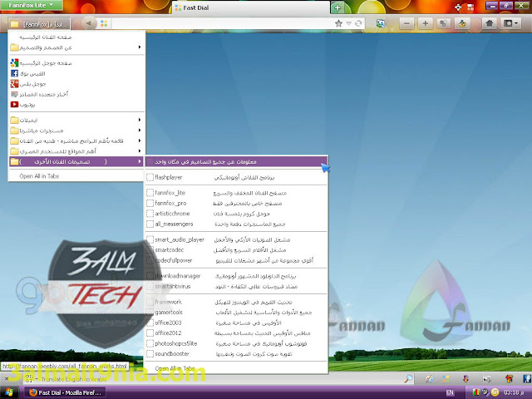Screen dimensions: 532x399
Task: Click the magnifier search icon in bottom bar
Action: [x=408, y=378]
